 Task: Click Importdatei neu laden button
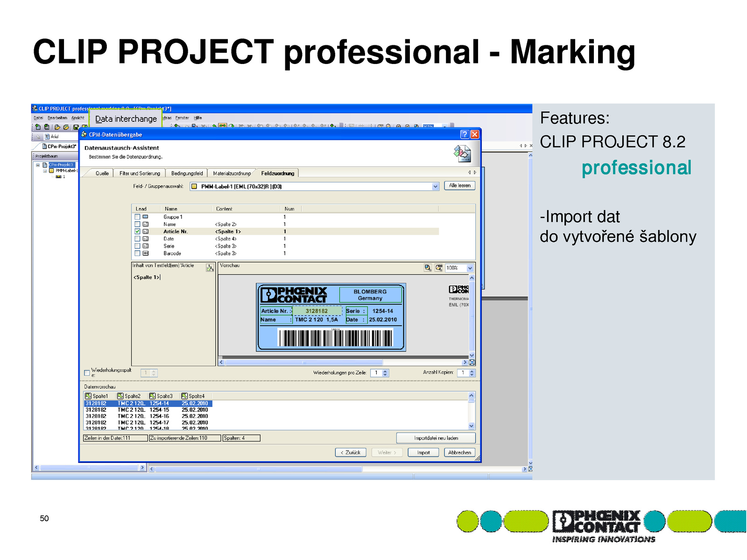point(436,438)
